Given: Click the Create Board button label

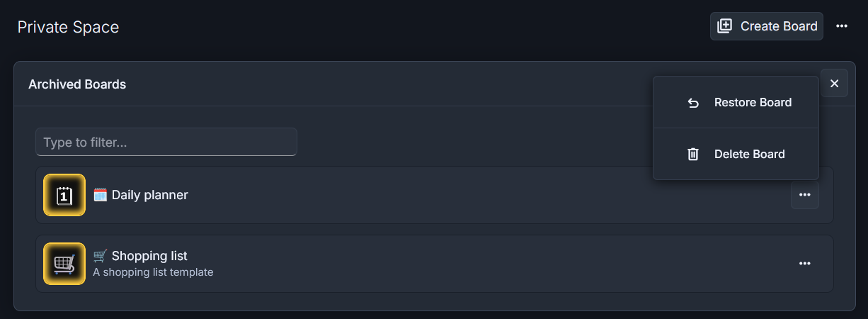Looking at the screenshot, I should (779, 26).
